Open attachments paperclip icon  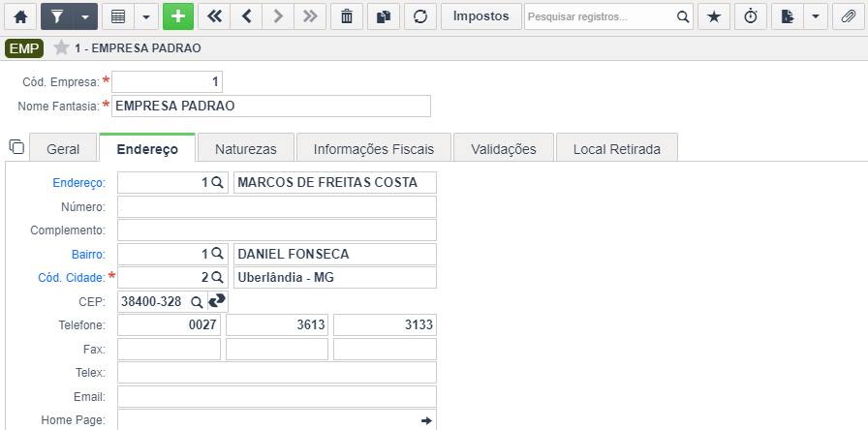coord(848,16)
